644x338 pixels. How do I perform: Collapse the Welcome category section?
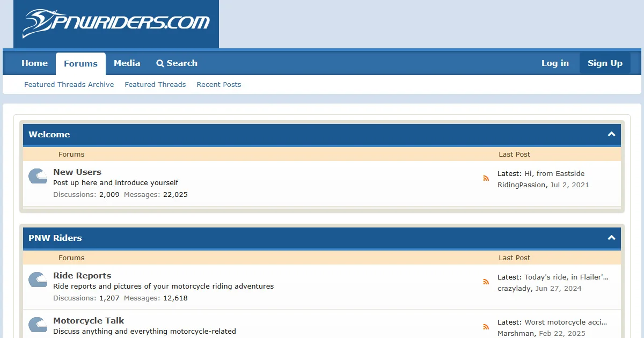tap(611, 134)
